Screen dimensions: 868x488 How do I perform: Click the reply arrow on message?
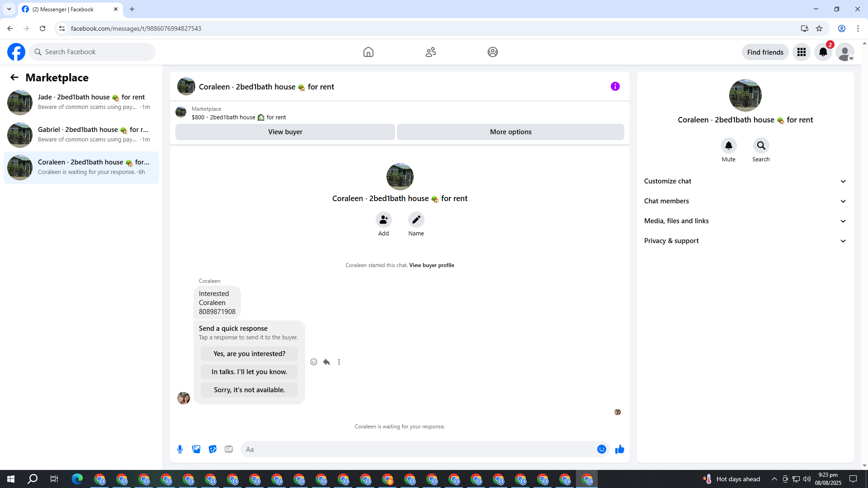point(326,362)
